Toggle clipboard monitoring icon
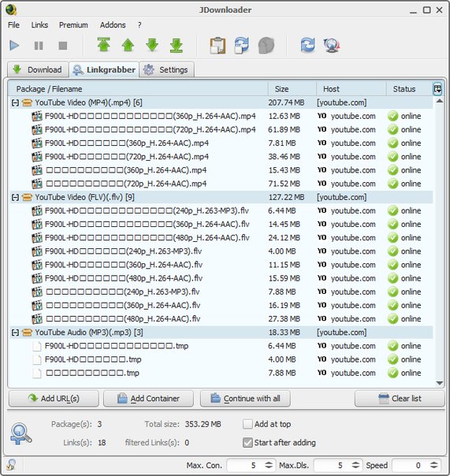Image resolution: width=450 pixels, height=476 pixels. (x=218, y=46)
